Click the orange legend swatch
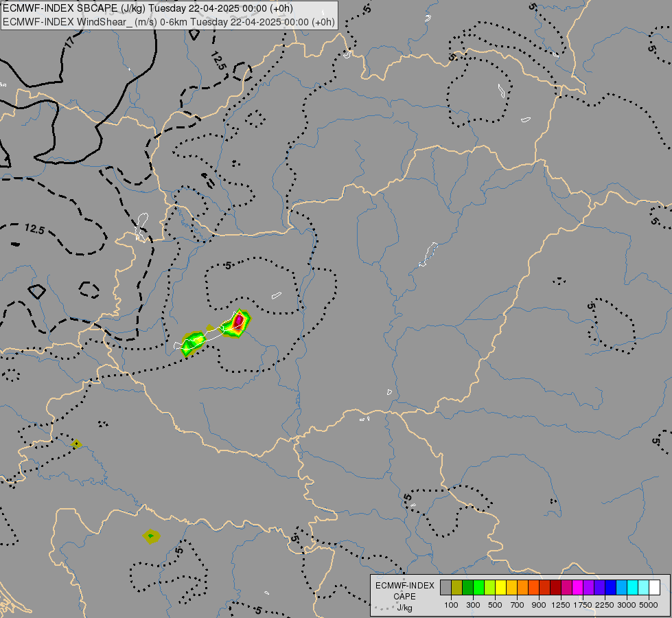Image resolution: width=672 pixels, height=618 pixels. click(x=523, y=587)
